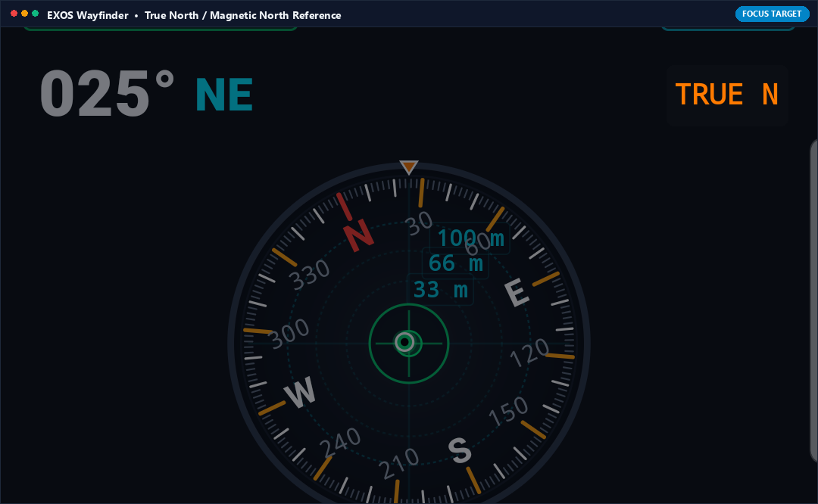The width and height of the screenshot is (818, 504).
Task: Click the 150 degree label on the dial
Action: [509, 411]
